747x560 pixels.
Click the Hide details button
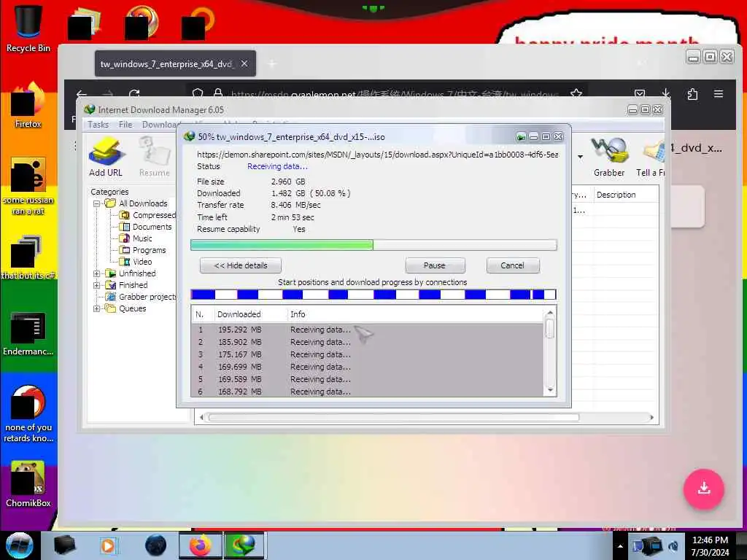(241, 265)
